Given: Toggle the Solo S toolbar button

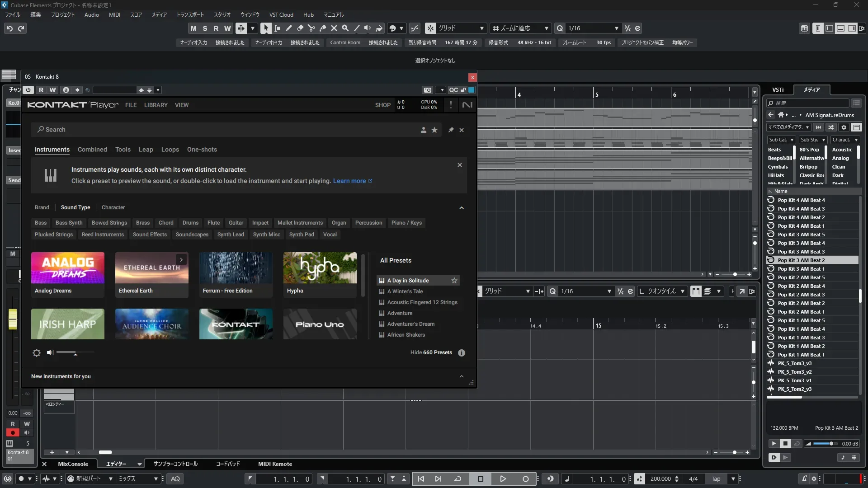Looking at the screenshot, I should (x=205, y=28).
